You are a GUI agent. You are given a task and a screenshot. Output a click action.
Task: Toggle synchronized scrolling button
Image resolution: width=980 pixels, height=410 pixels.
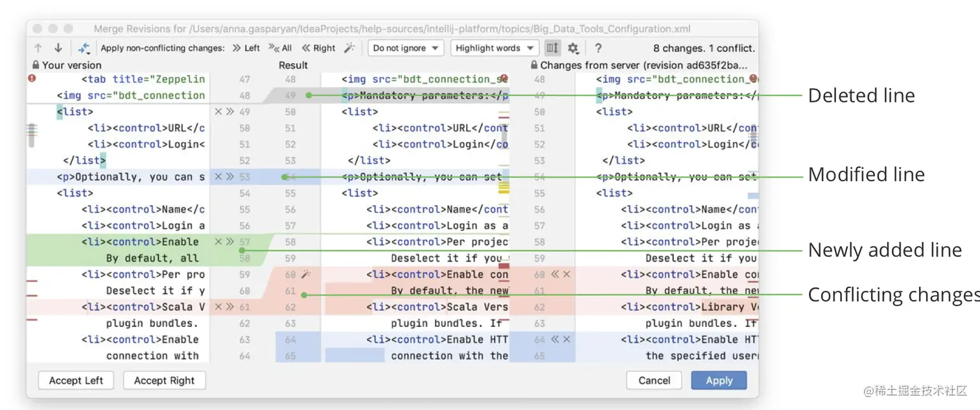pyautogui.click(x=552, y=48)
